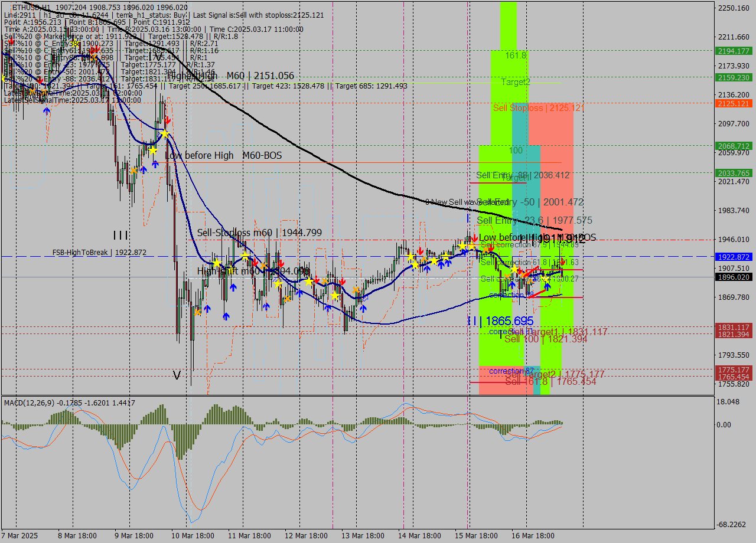
Task: Select the 'HighestHigh M60 | 2151.056' label
Action: tap(230, 76)
